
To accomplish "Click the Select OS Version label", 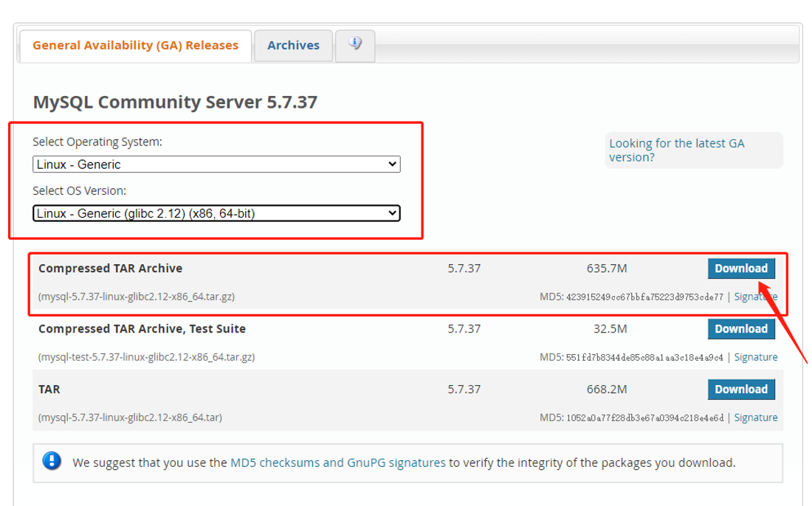I will (79, 190).
